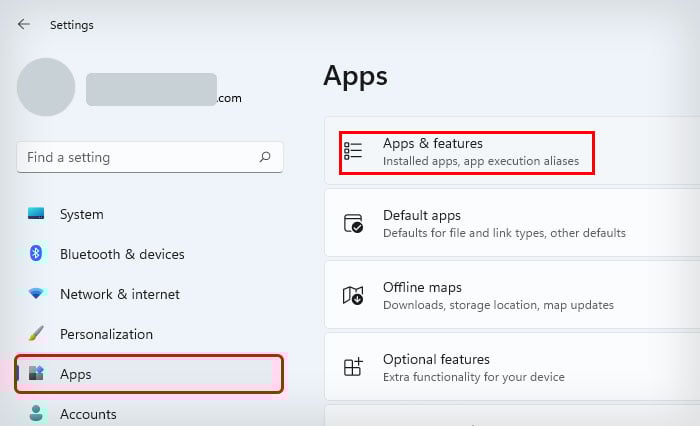Click the user profile avatar
This screenshot has height=426, width=700.
46,87
